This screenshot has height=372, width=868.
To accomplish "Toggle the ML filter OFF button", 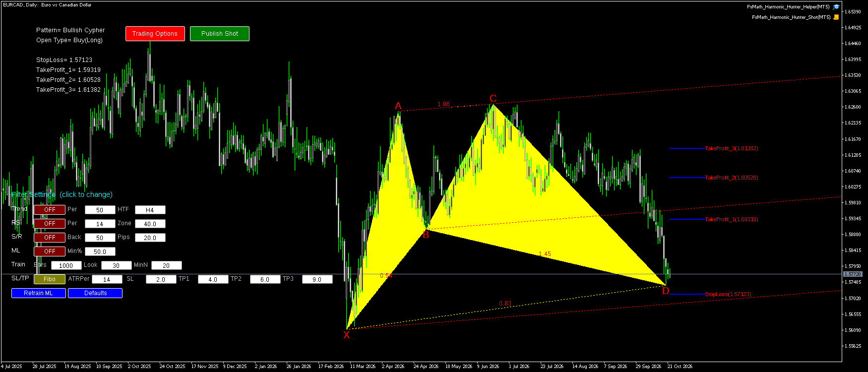I will (50, 251).
